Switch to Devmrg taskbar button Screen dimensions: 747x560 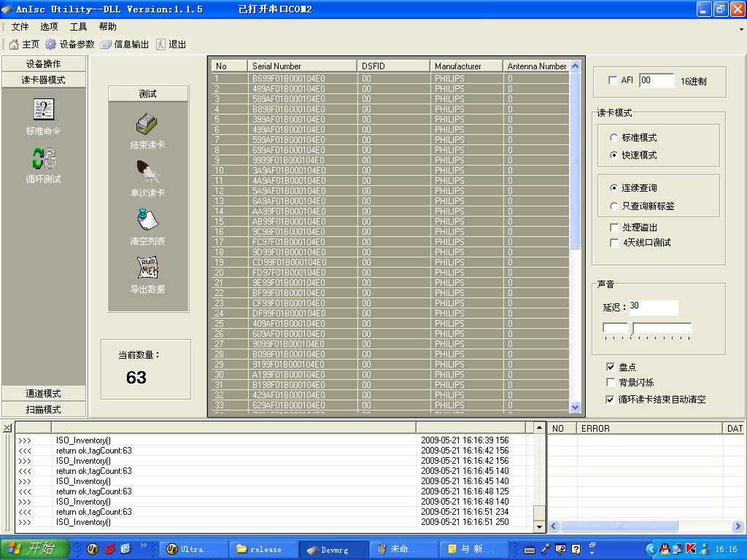point(334,549)
